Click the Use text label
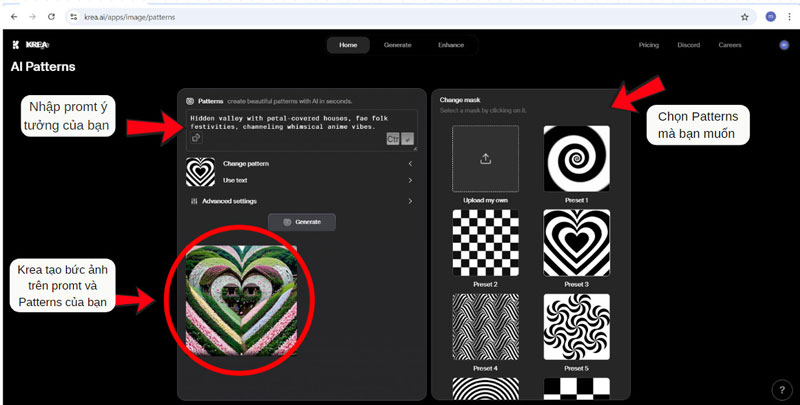 (x=235, y=180)
